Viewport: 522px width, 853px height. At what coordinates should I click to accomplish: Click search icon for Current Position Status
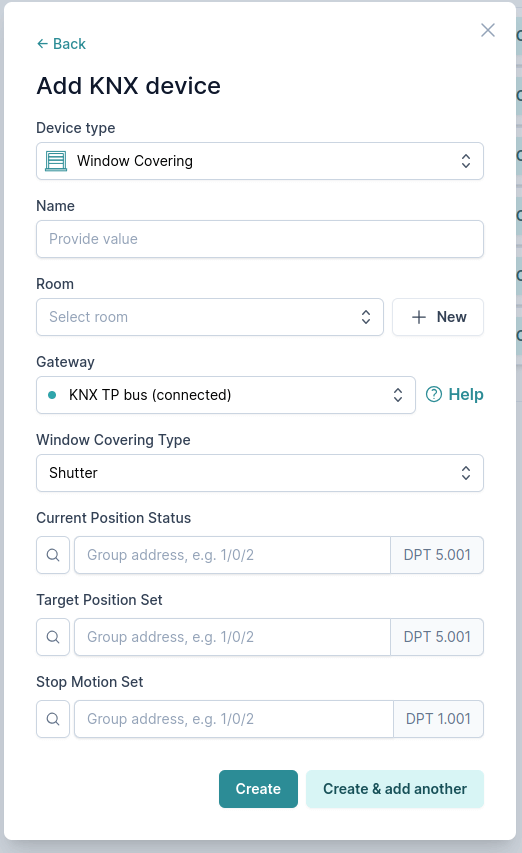pos(53,555)
